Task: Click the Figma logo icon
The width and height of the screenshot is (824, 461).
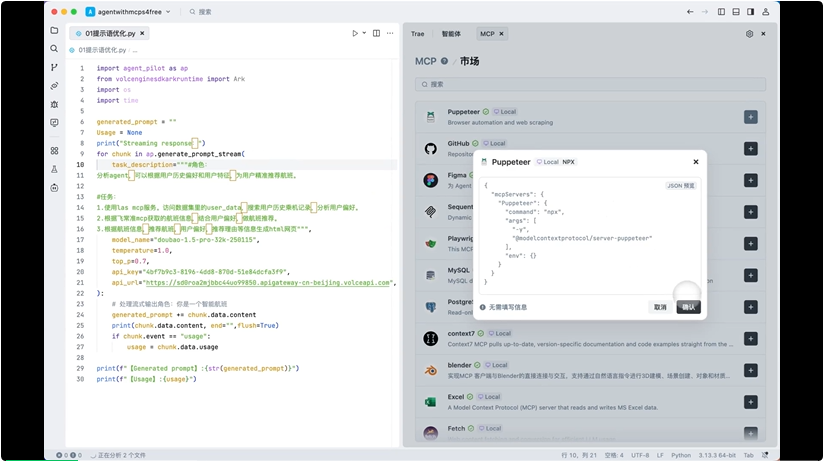Action: (430, 180)
